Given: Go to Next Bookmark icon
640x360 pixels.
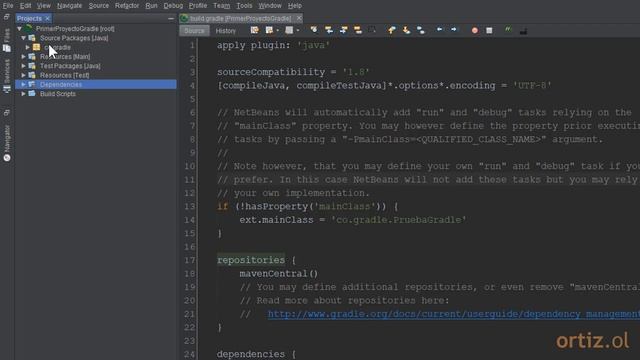Looking at the screenshot, I should pyautogui.click(x=407, y=30).
